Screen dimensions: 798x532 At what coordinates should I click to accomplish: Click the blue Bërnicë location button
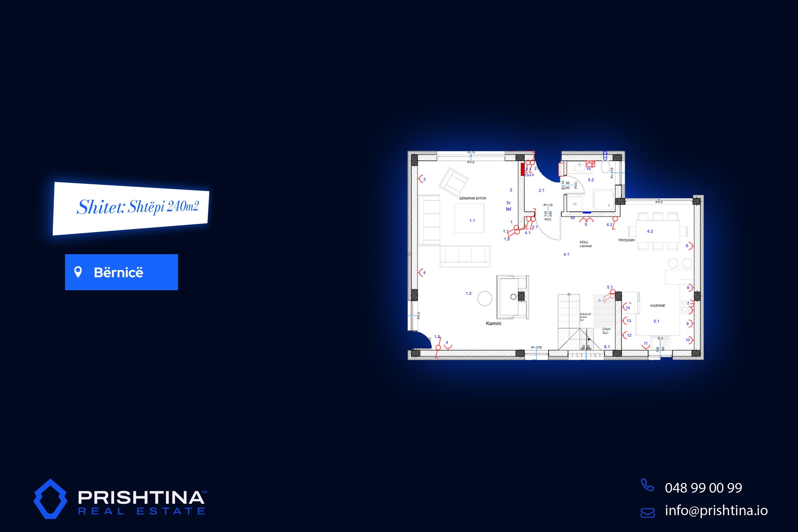122,272
